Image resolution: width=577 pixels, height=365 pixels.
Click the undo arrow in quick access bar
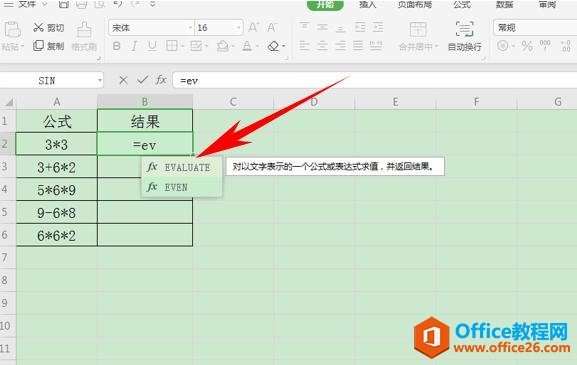(118, 4)
